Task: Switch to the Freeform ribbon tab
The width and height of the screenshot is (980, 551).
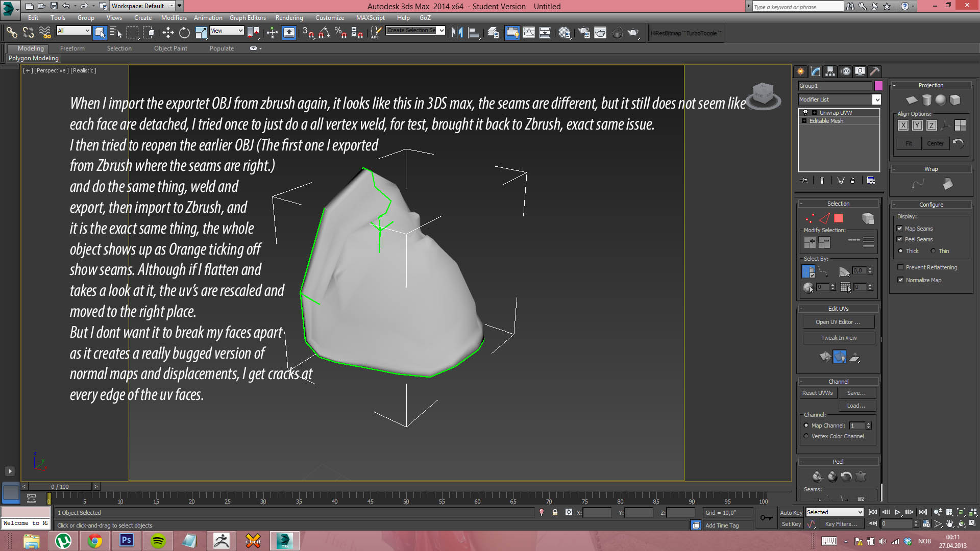Action: pos(72,48)
